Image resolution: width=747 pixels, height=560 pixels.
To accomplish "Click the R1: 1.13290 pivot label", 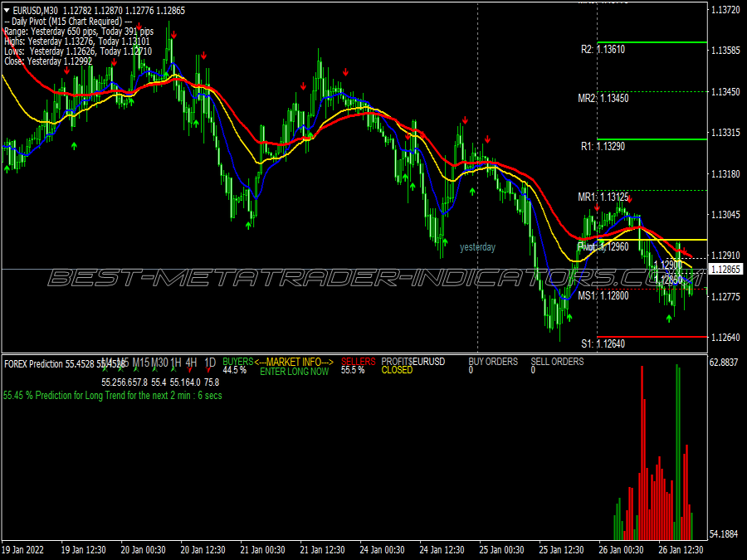I will 603,147.
